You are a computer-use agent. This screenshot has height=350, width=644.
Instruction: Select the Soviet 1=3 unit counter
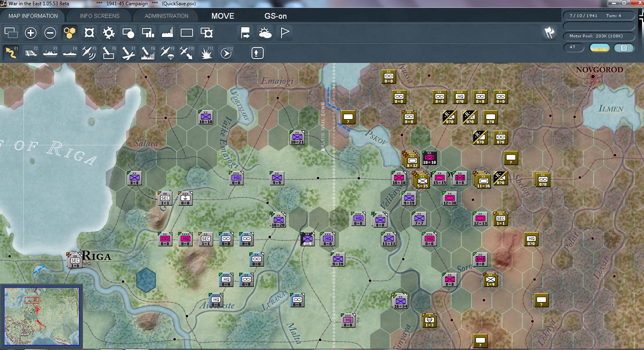pyautogui.click(x=430, y=321)
